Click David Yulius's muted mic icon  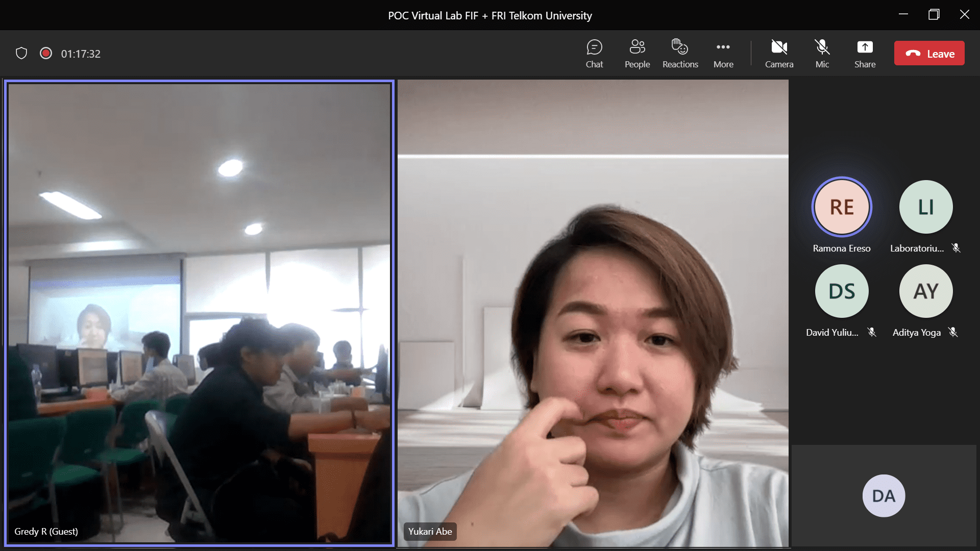pyautogui.click(x=872, y=332)
